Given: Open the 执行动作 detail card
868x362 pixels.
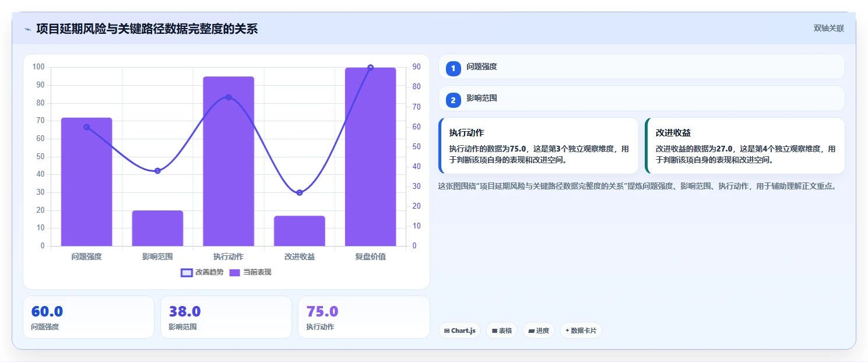Looking at the screenshot, I should click(x=539, y=146).
